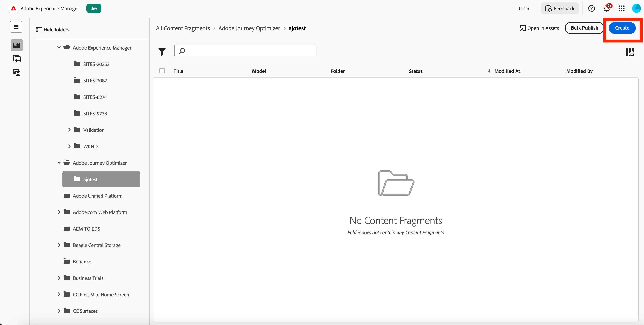Viewport: 644px width, 325px height.
Task: Open column settings icon
Action: (x=629, y=52)
